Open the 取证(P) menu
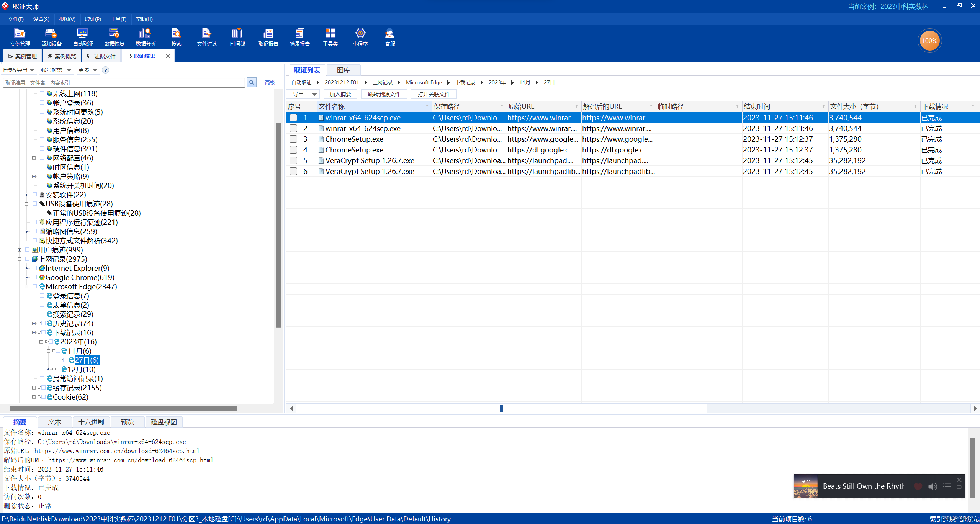This screenshot has width=980, height=524. [x=93, y=19]
